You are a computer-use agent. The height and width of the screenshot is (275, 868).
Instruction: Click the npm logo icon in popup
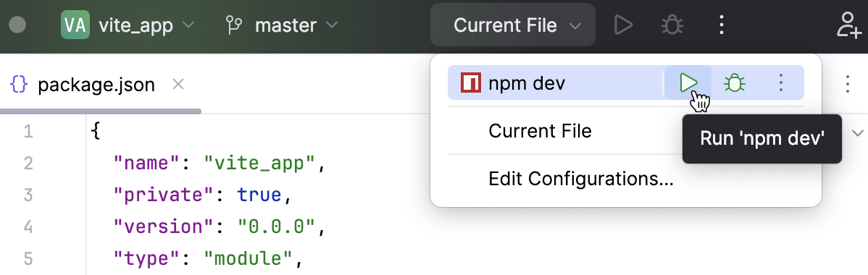[470, 83]
